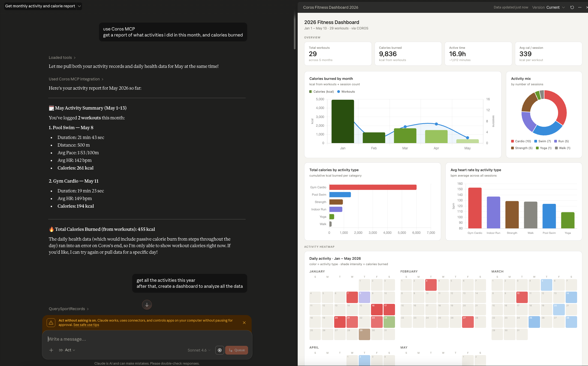Screen dimensions: 588x366
Task: Click the calendar emoji beside May Activity Summary
Action: point(51,108)
